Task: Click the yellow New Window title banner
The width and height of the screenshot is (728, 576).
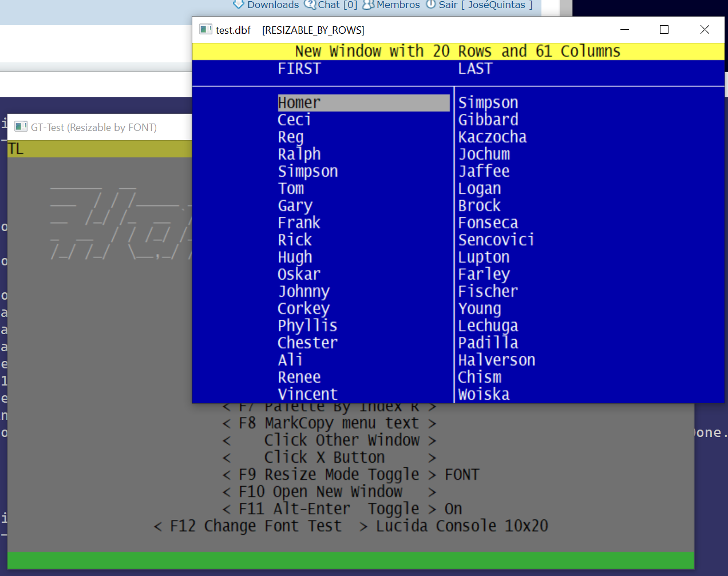Action: [x=458, y=51]
